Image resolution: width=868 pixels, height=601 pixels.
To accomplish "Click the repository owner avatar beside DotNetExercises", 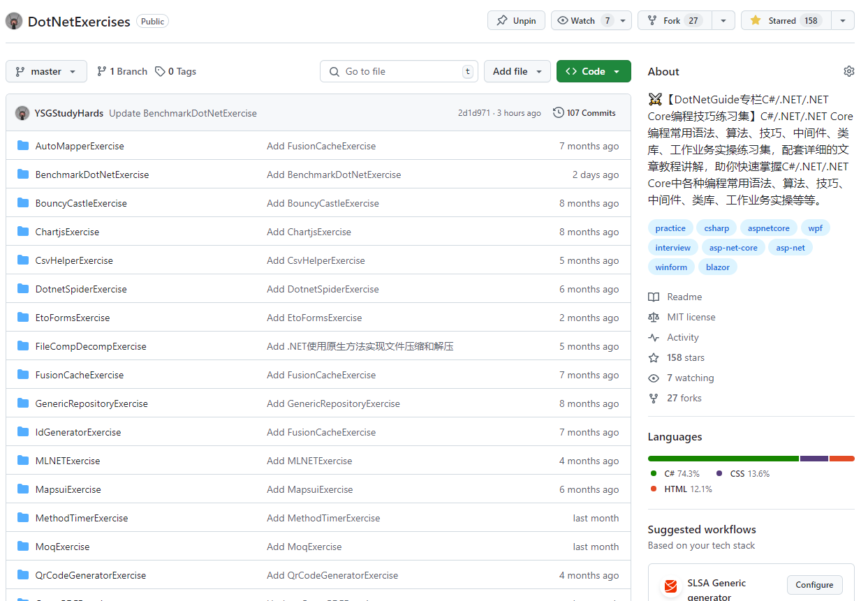I will [x=14, y=21].
